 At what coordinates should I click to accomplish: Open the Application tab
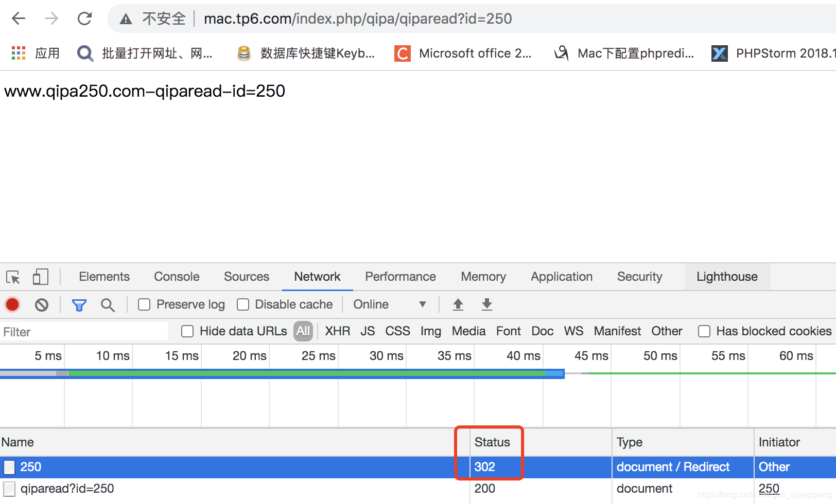click(562, 277)
